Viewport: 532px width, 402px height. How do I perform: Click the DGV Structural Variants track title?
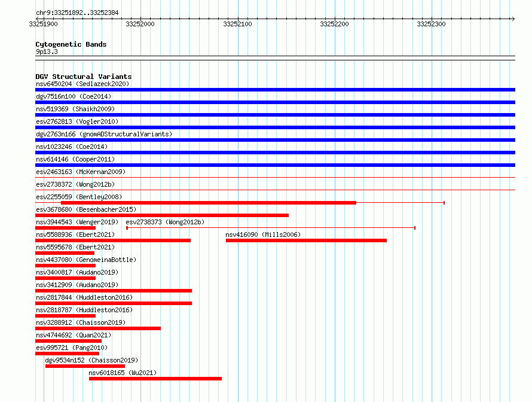coord(84,77)
